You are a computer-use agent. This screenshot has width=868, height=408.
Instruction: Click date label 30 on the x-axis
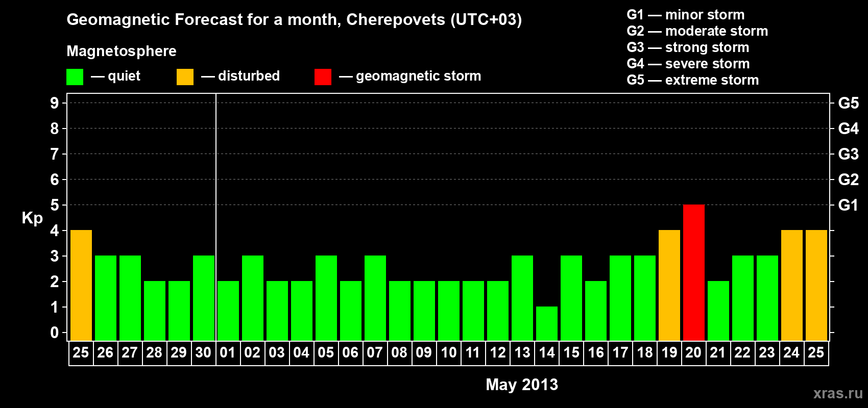pos(203,353)
